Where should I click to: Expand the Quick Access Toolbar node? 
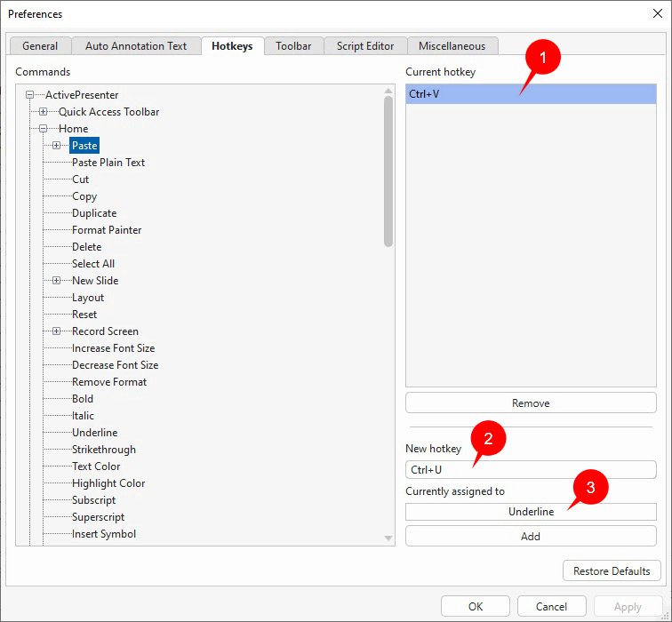43,112
